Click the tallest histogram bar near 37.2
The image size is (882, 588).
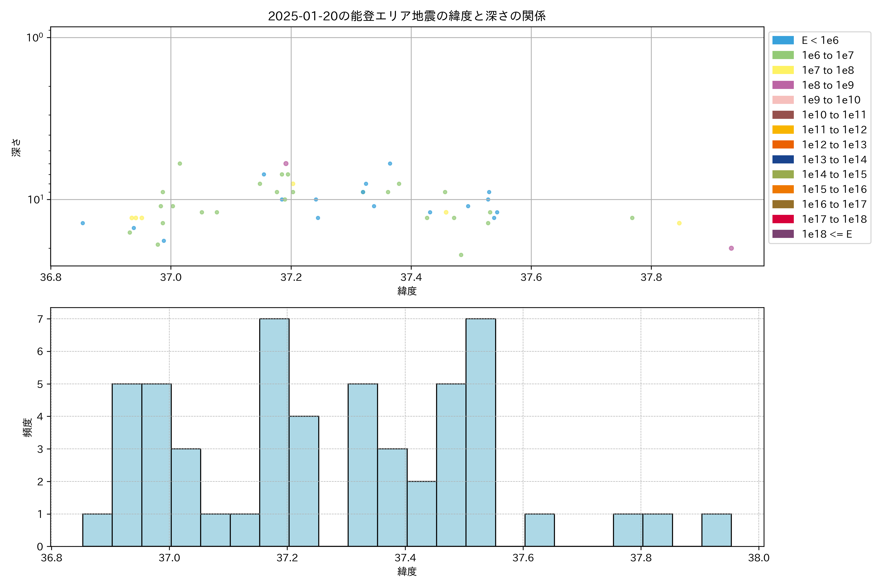pyautogui.click(x=274, y=432)
